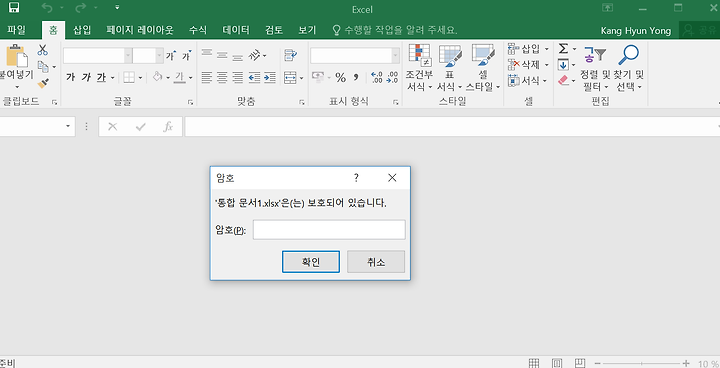Click the Decrease Decimal icon

[x=392, y=77]
